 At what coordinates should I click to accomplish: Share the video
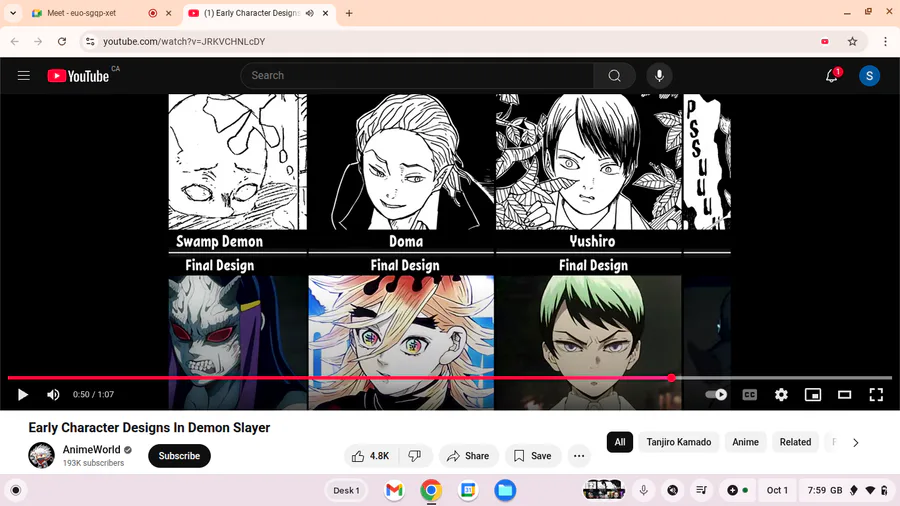tap(468, 456)
